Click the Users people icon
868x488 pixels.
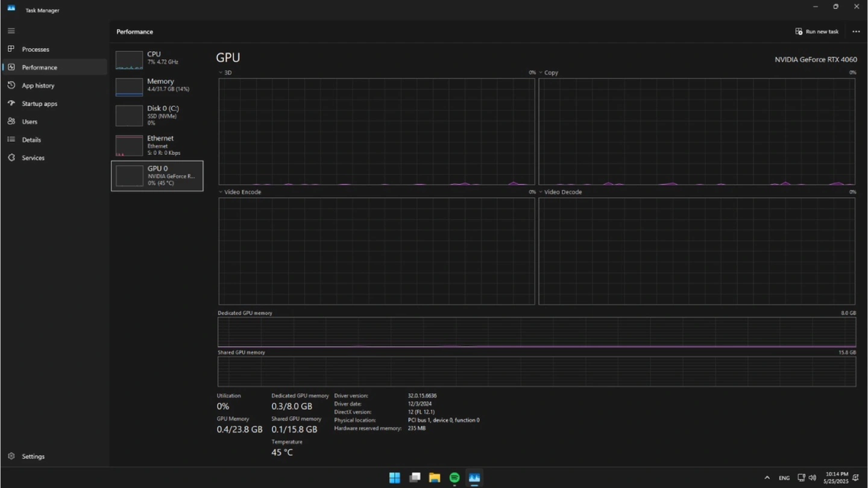pos(11,121)
